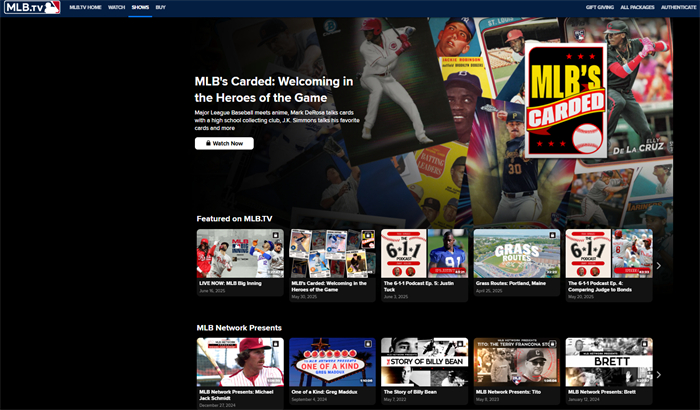Open the Grass Routes aerial stadium thumbnail
Screen dimensions: 700x410
pos(517,254)
